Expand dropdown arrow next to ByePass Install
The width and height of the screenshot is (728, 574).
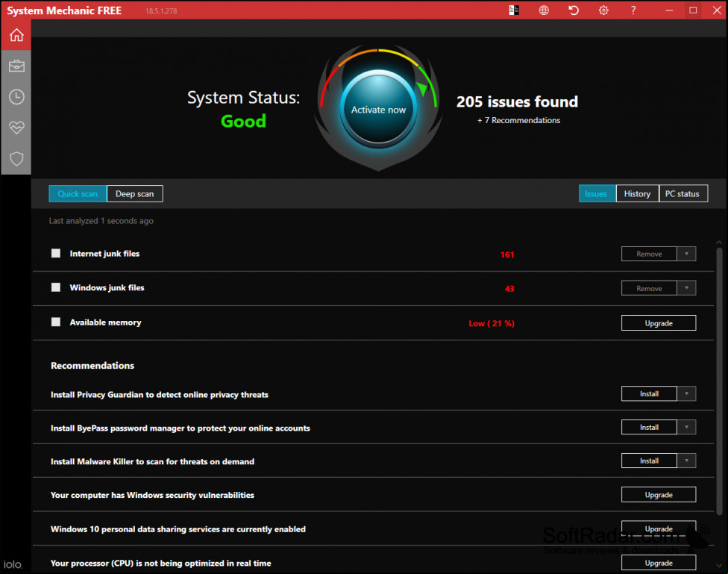coord(686,427)
